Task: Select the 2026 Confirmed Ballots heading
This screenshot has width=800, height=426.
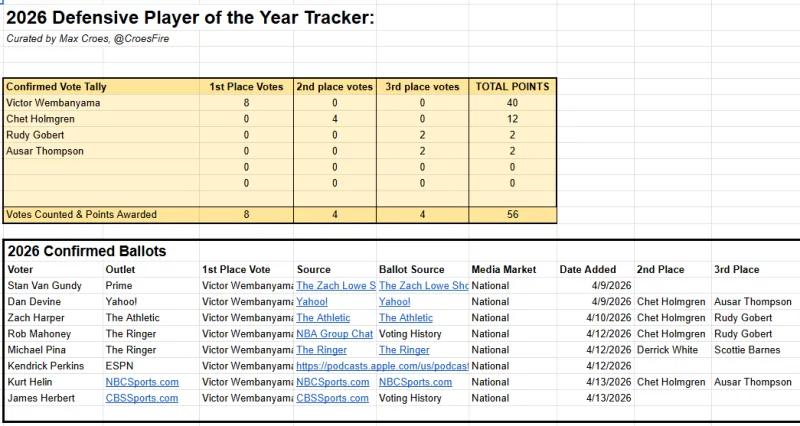Action: pos(87,251)
